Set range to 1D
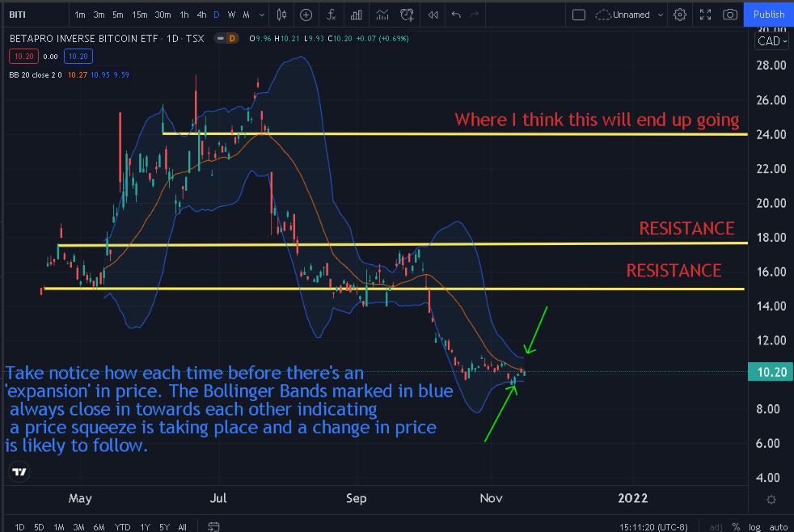 click(19, 527)
